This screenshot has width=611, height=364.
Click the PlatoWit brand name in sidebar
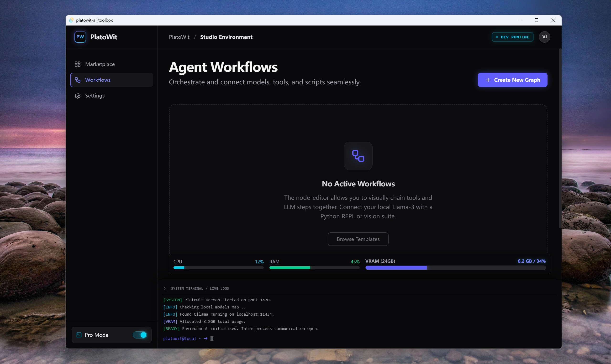click(104, 37)
